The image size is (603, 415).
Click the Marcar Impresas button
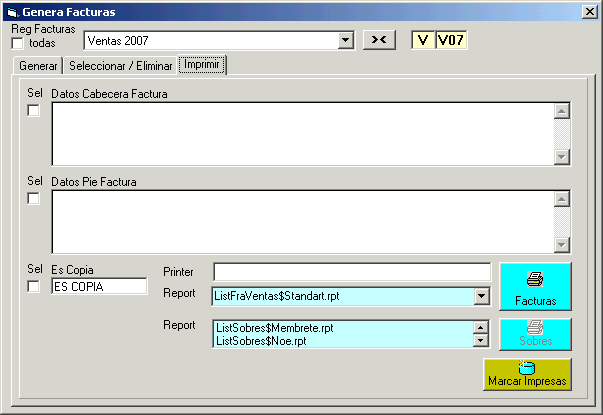[527, 374]
